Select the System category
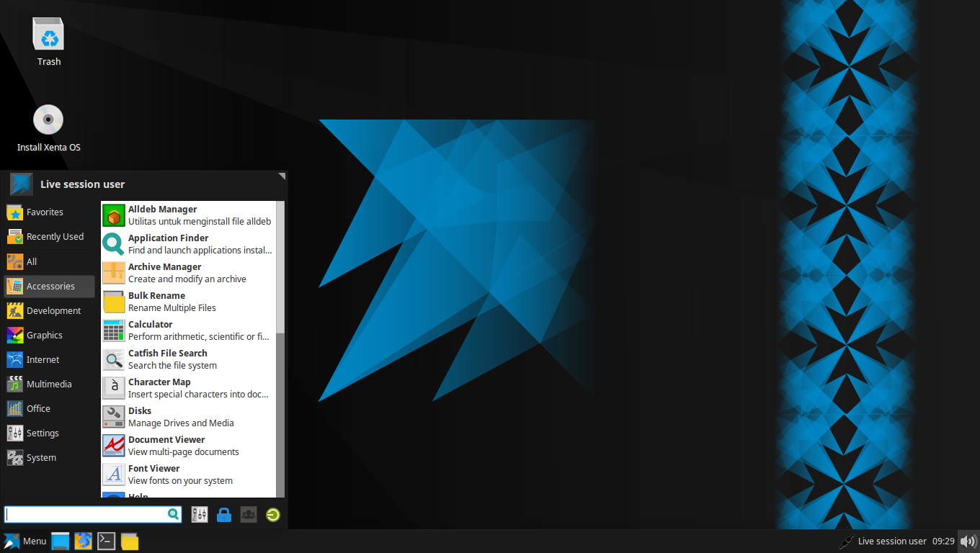This screenshot has width=980, height=553. coord(49,457)
